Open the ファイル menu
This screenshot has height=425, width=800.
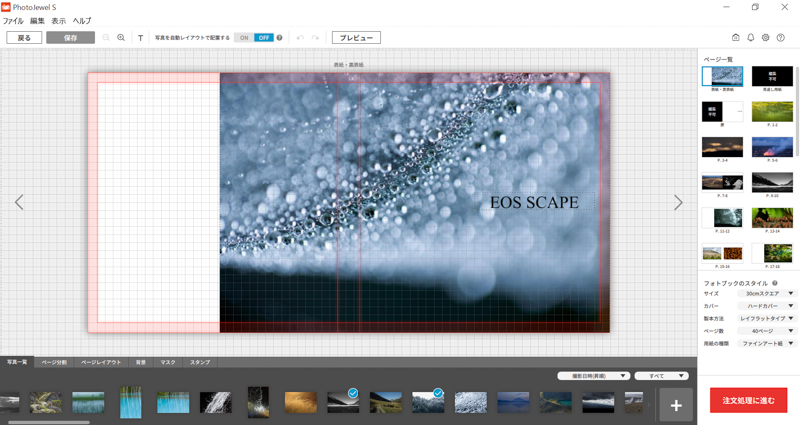pos(13,21)
